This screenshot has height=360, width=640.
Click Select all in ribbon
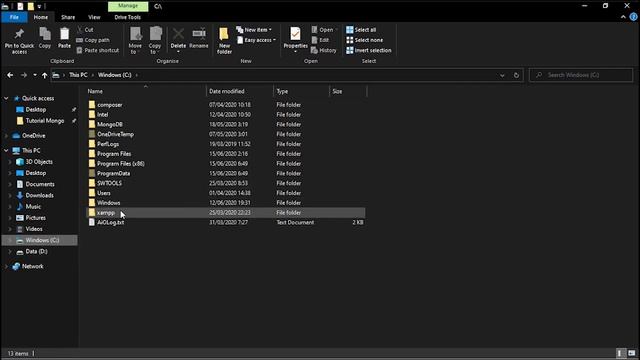pyautogui.click(x=361, y=30)
